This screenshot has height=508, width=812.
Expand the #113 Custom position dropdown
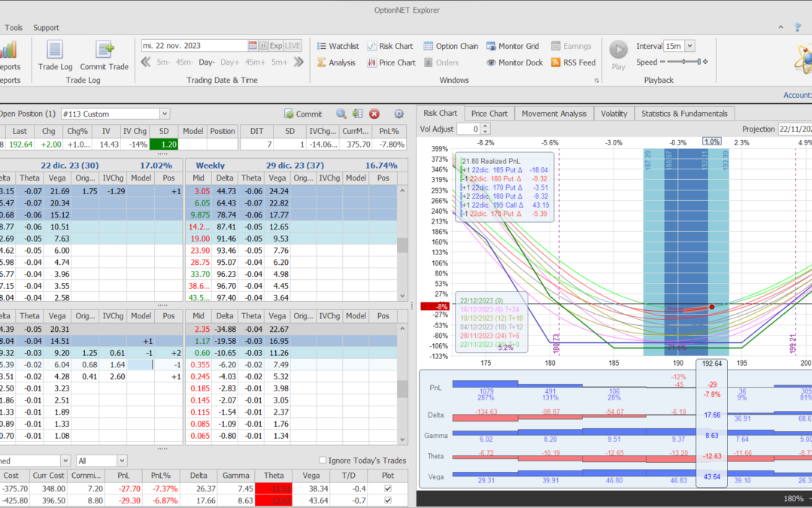165,114
